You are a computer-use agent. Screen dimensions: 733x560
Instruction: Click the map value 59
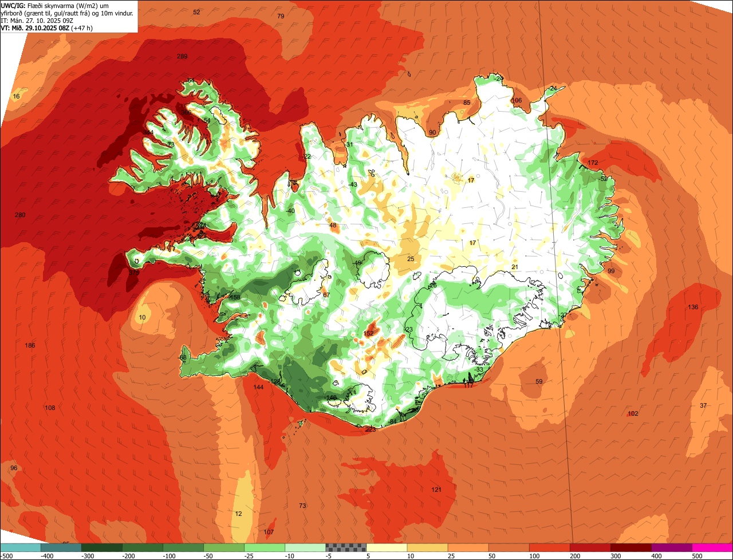pos(539,381)
